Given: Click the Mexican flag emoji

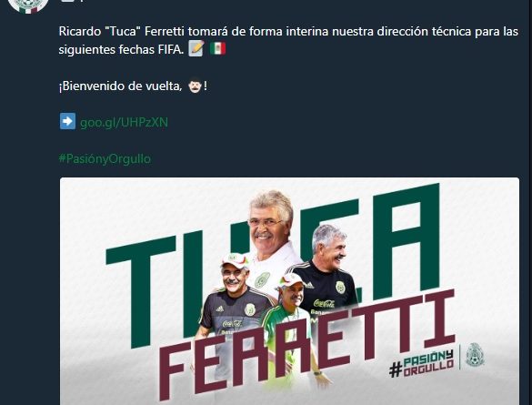Looking at the screenshot, I should pyautogui.click(x=217, y=49).
